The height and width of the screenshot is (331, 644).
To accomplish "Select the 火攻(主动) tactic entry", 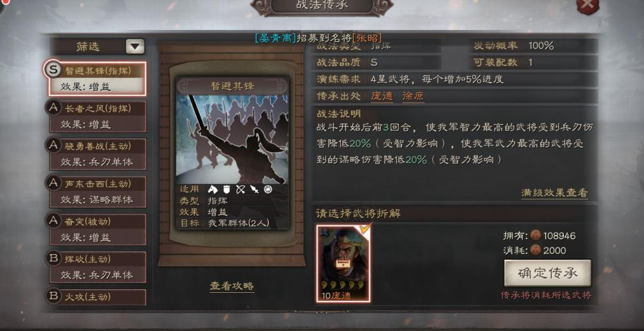I will (x=97, y=297).
